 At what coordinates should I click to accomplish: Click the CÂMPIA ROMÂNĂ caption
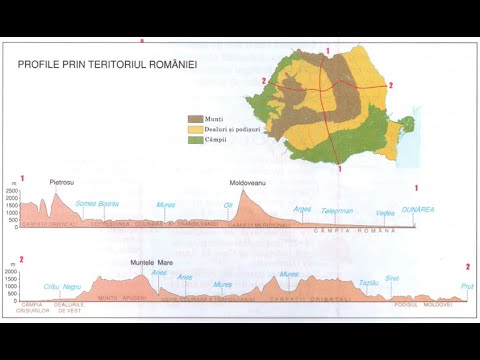click(355, 230)
